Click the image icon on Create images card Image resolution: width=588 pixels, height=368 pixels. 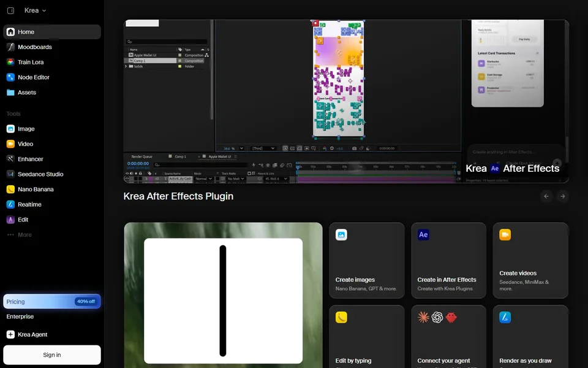(x=341, y=235)
